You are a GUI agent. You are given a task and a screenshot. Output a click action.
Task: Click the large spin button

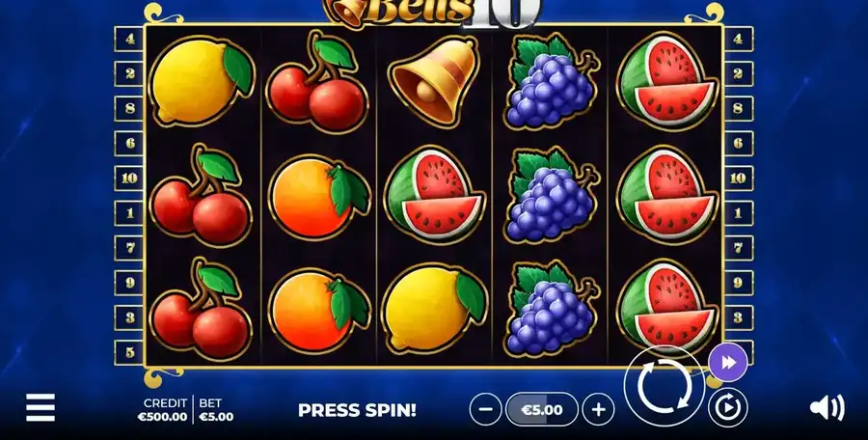coord(665,386)
